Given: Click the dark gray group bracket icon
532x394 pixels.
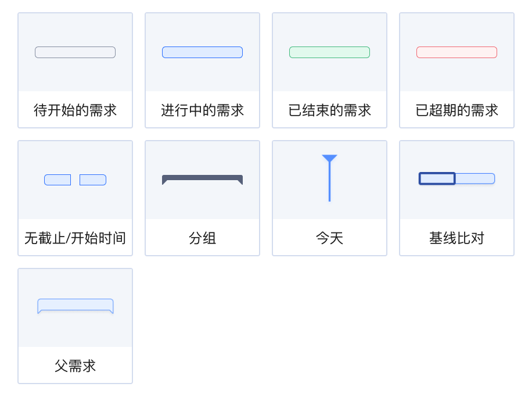Looking at the screenshot, I should tap(202, 178).
